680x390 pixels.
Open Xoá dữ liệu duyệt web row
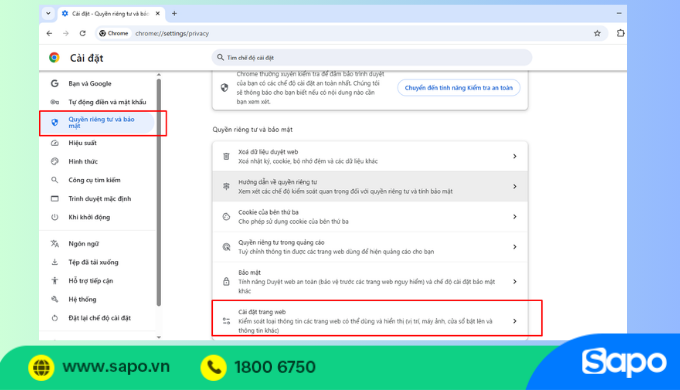[x=370, y=156]
